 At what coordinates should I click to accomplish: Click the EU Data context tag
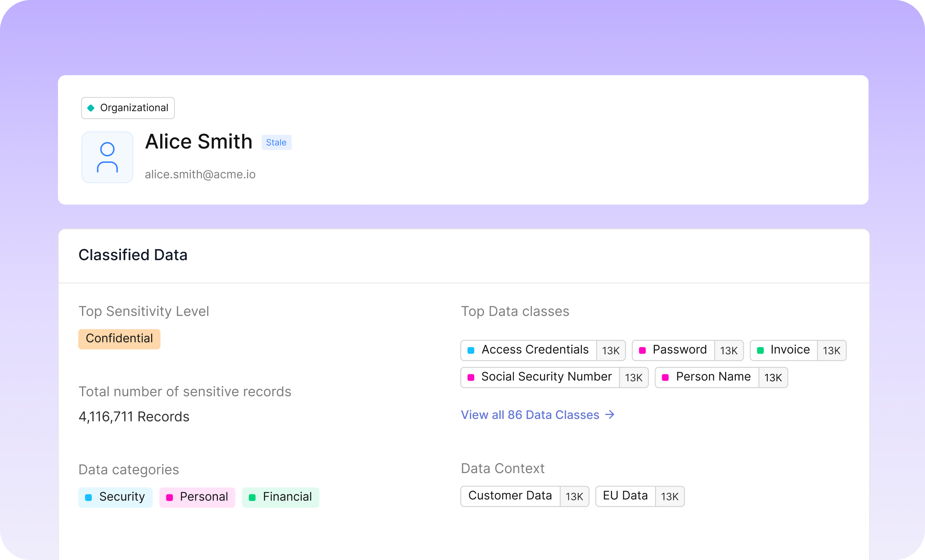[625, 496]
